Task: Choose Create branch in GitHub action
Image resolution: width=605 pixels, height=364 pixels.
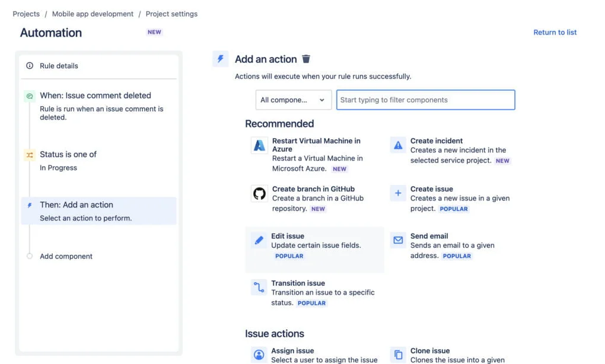Action: pyautogui.click(x=313, y=189)
